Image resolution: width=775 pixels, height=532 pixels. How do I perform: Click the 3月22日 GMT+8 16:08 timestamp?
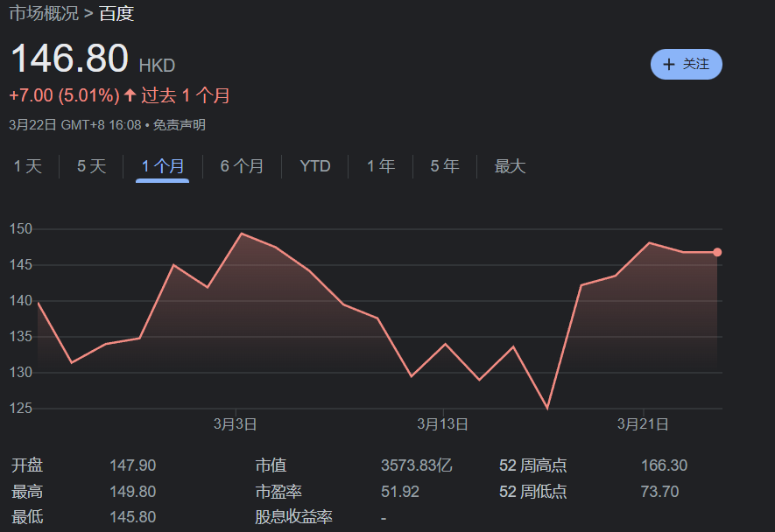pyautogui.click(x=75, y=125)
